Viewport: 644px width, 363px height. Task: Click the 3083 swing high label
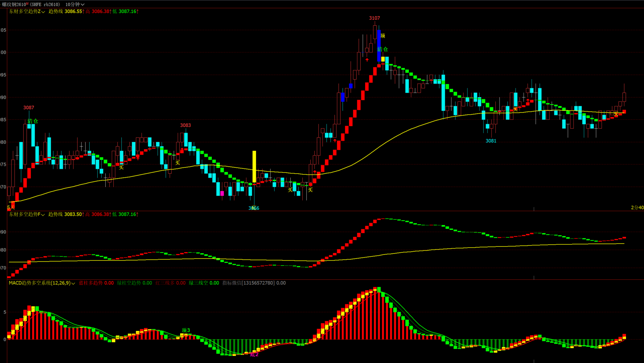click(x=185, y=125)
